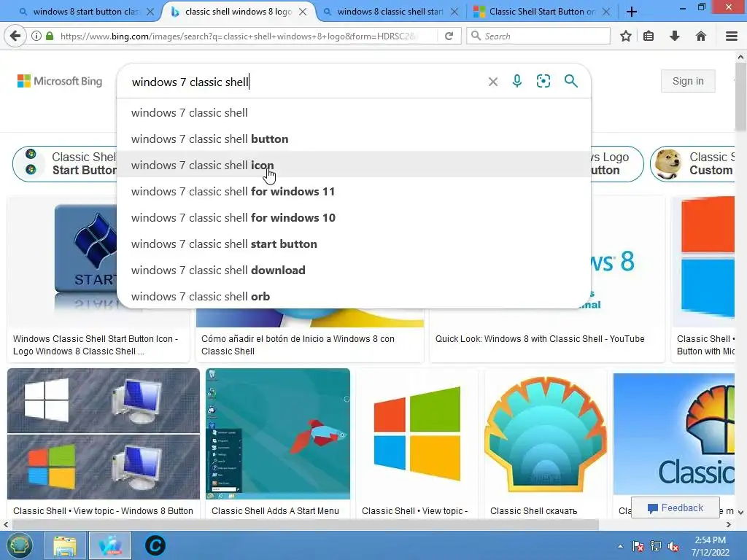747x560 pixels.
Task: Click inside the Bing search input field
Action: click(x=305, y=82)
